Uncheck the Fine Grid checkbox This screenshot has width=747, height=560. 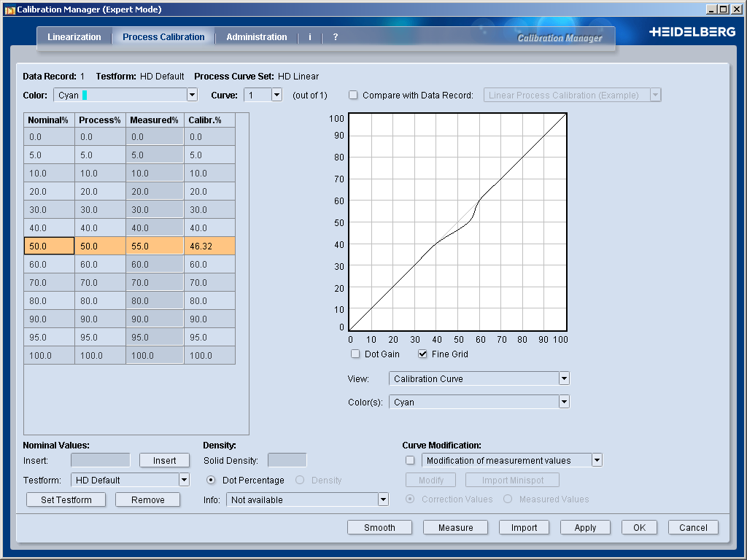(422, 354)
